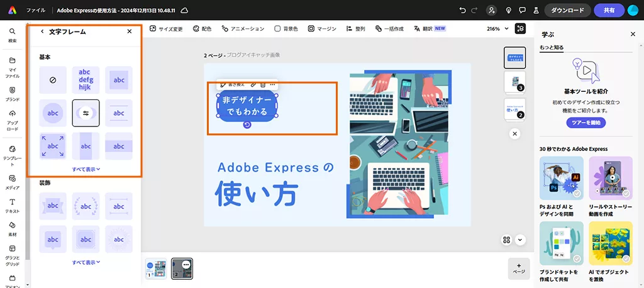Screen dimensions: 644x288
Task: Go back from the 文字フレーム panel
Action: pos(42,31)
